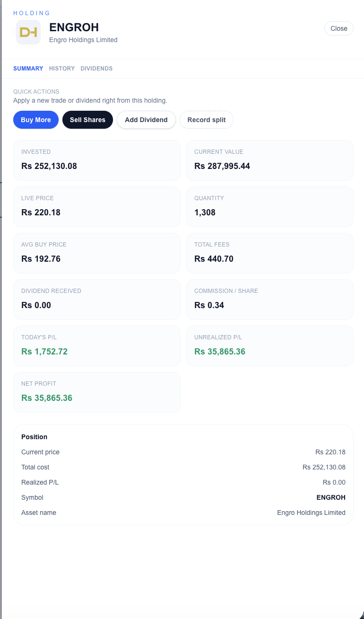Click the Add Dividend button
Image resolution: width=364 pixels, height=619 pixels.
(146, 120)
